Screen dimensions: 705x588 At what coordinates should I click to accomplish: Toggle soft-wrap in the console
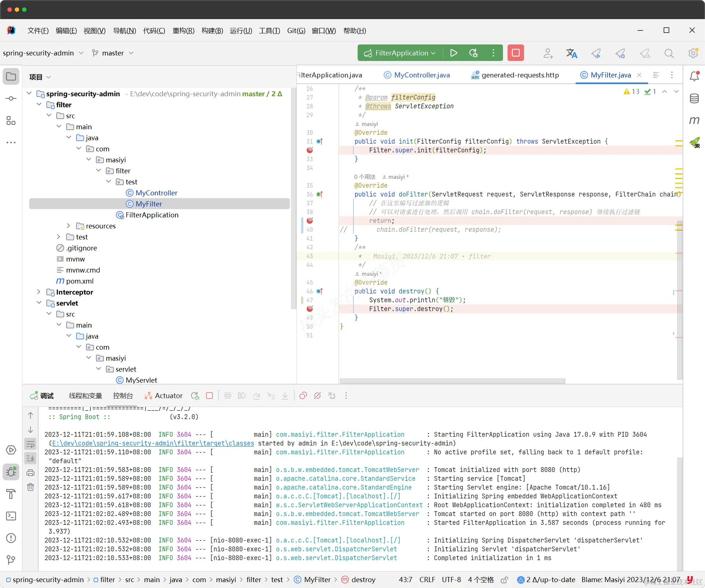(x=30, y=444)
